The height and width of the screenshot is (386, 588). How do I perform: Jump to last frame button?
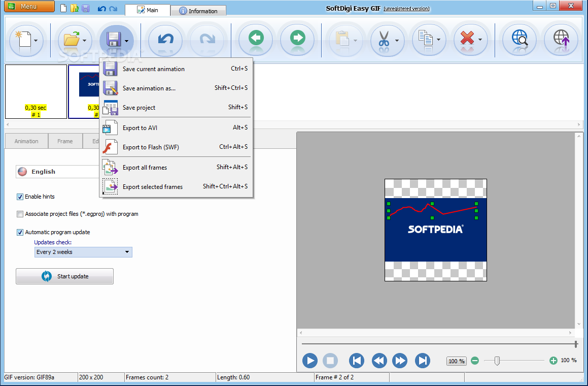pyautogui.click(x=423, y=361)
